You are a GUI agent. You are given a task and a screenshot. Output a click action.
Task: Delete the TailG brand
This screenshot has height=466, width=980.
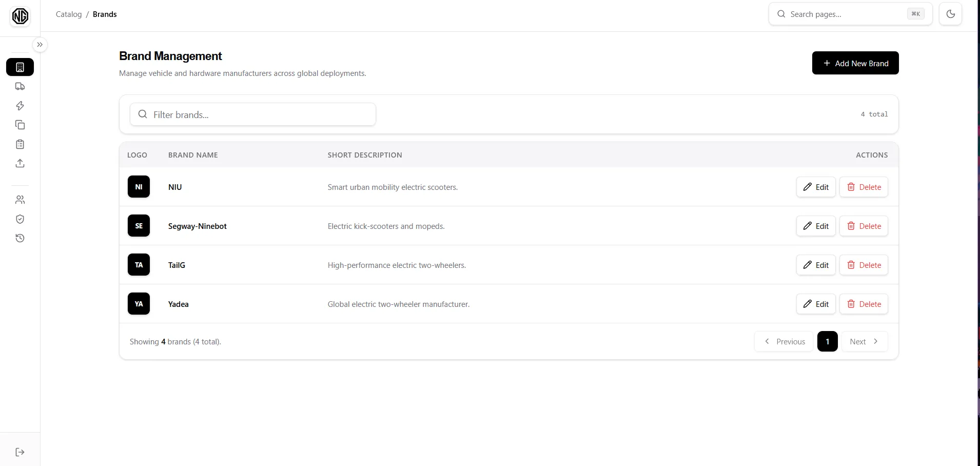(864, 265)
